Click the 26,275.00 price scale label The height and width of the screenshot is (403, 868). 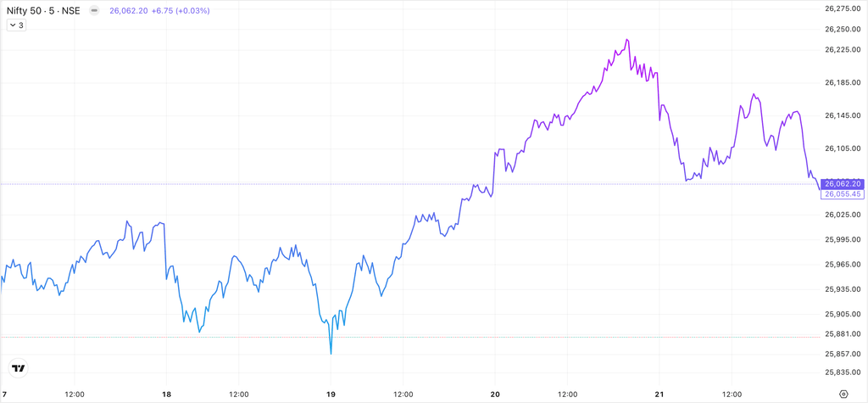(x=843, y=8)
